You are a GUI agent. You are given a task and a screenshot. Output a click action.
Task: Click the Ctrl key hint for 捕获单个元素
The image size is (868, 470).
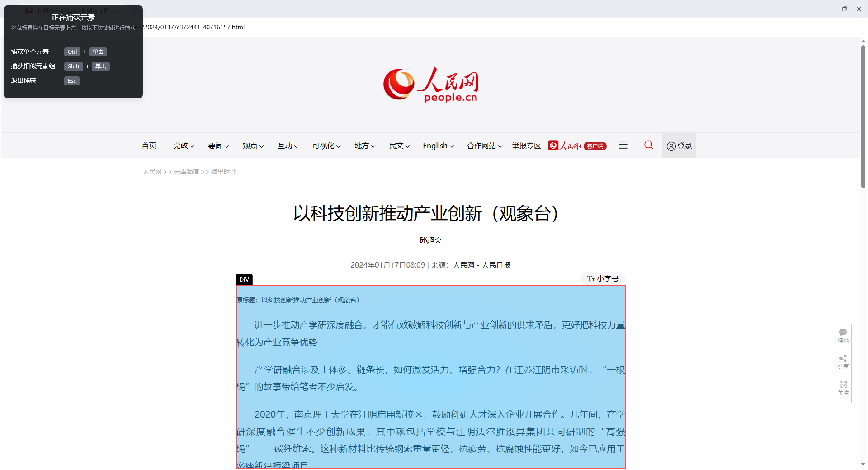coord(72,52)
